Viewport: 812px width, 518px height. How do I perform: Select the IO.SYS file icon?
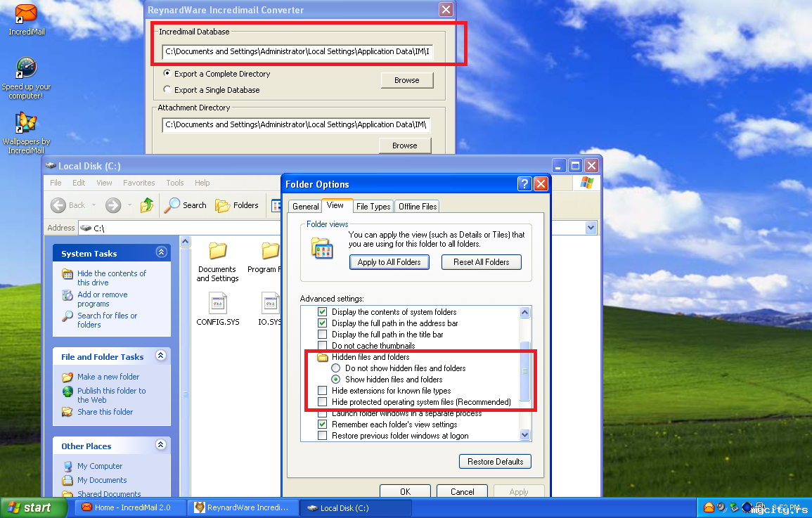click(271, 303)
